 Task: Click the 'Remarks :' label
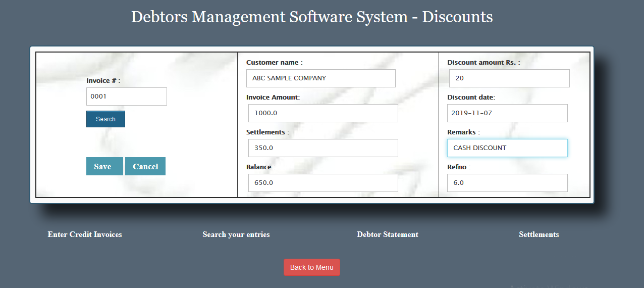(463, 132)
